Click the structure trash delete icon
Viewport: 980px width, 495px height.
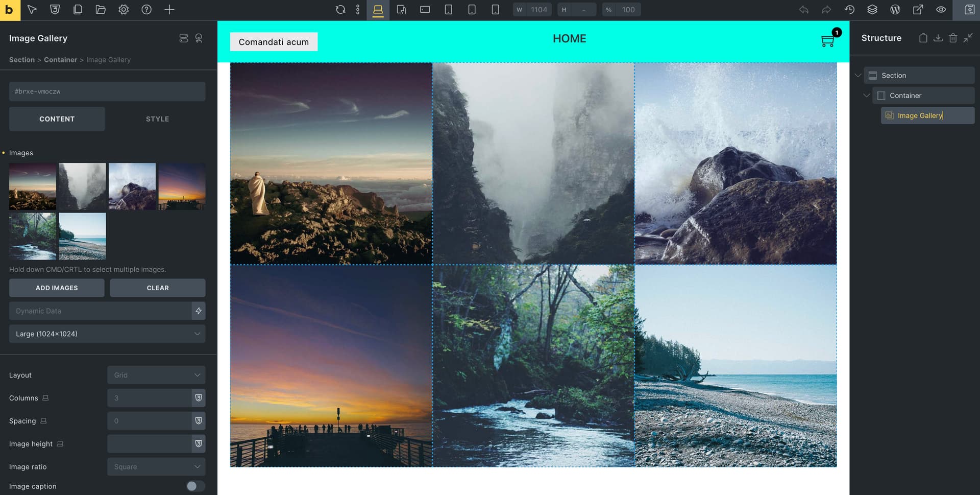[953, 38]
